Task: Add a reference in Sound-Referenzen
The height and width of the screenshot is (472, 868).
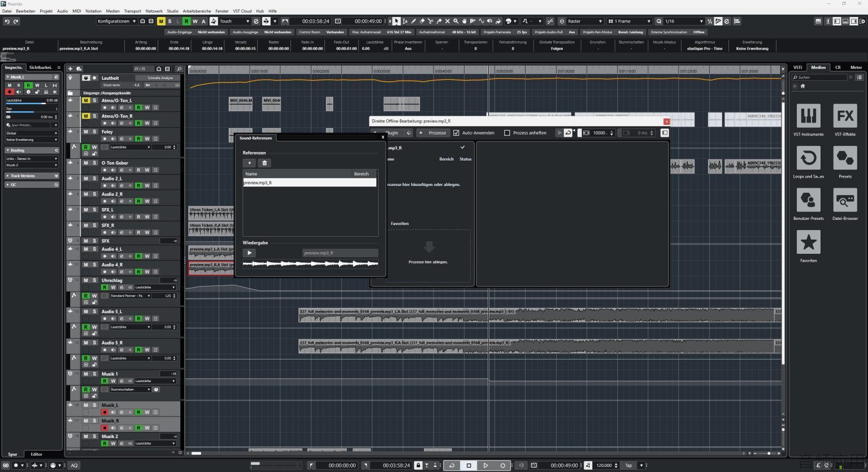Action: (249, 163)
